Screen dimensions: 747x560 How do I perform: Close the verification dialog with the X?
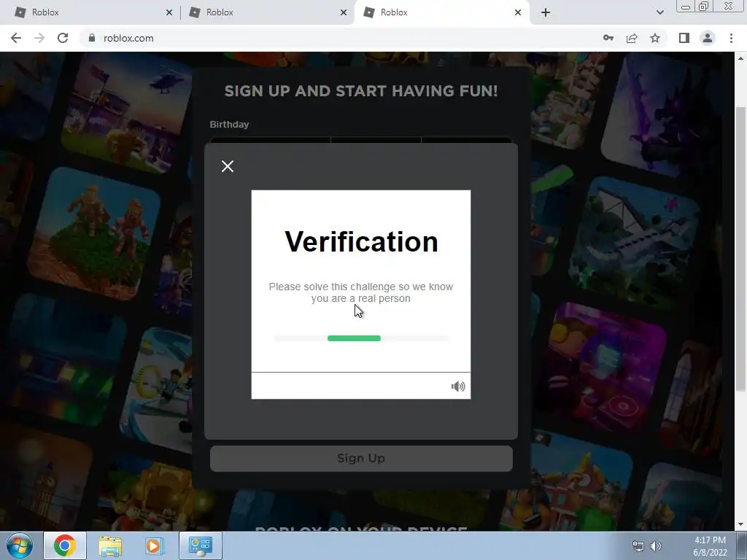click(x=228, y=166)
